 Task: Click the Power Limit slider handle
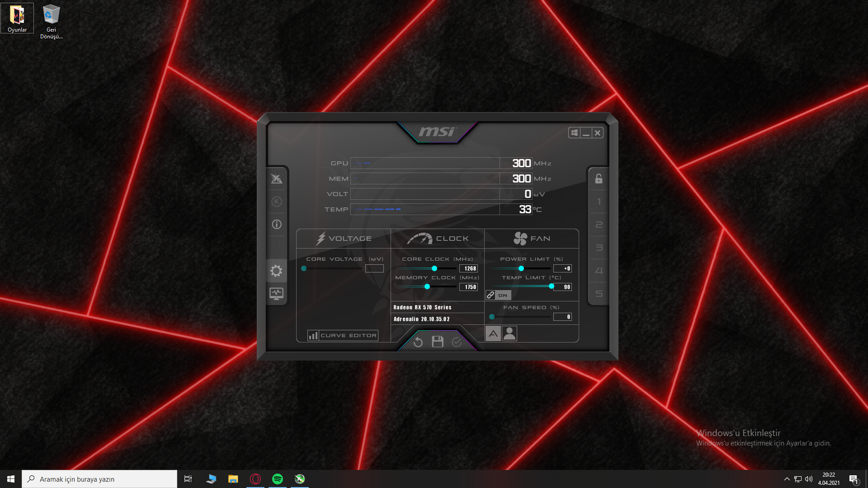coord(522,268)
